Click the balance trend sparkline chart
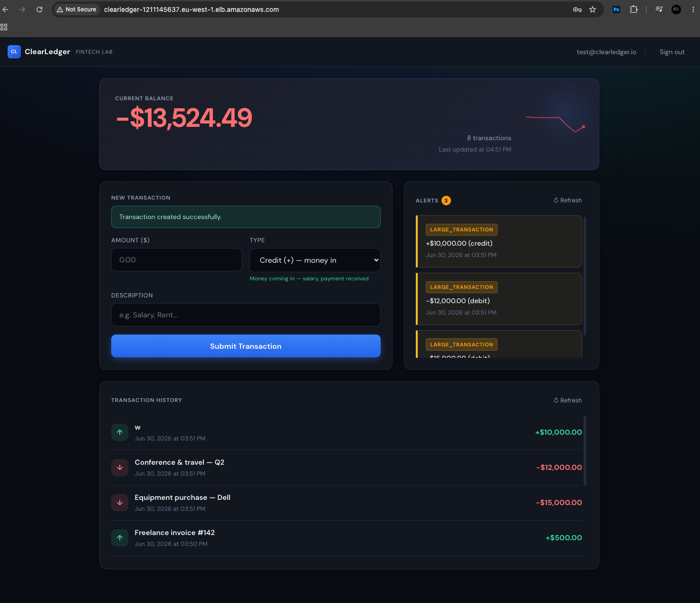This screenshot has width=700, height=603. click(555, 124)
